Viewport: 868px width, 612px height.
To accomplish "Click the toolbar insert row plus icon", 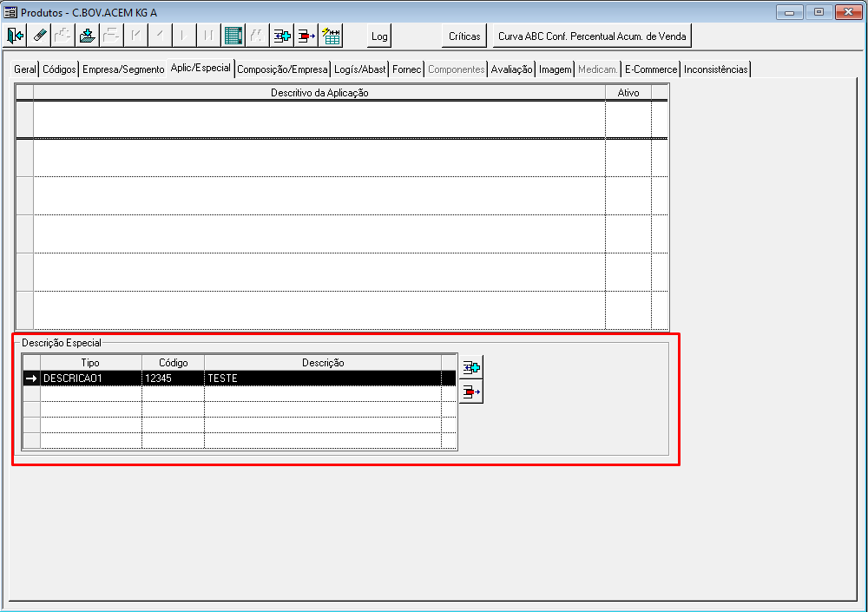I will pos(282,36).
